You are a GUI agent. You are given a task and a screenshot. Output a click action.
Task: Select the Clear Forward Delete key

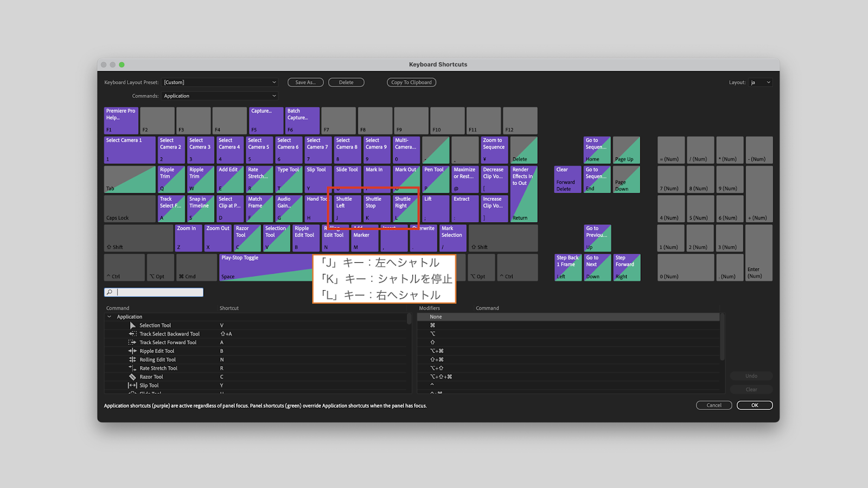(568, 179)
